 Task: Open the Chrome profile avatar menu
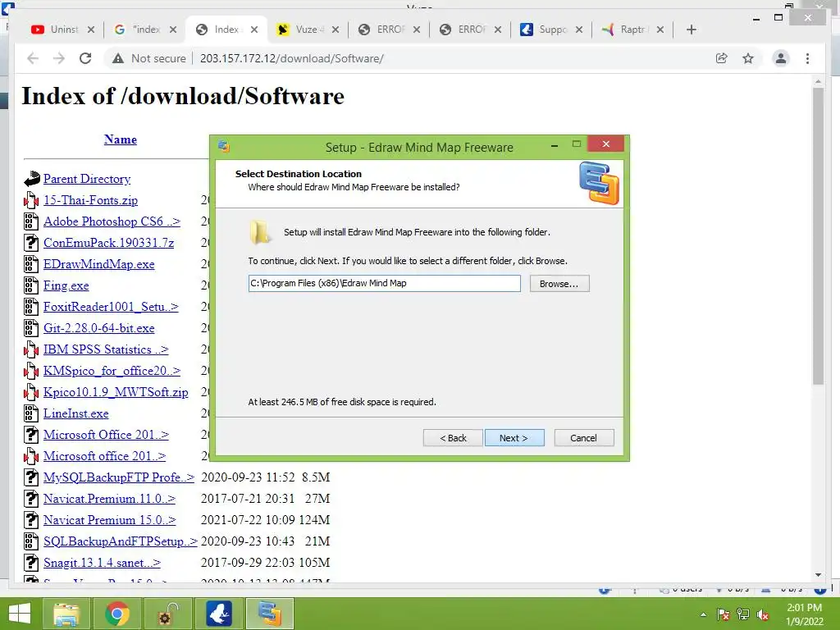pos(781,58)
